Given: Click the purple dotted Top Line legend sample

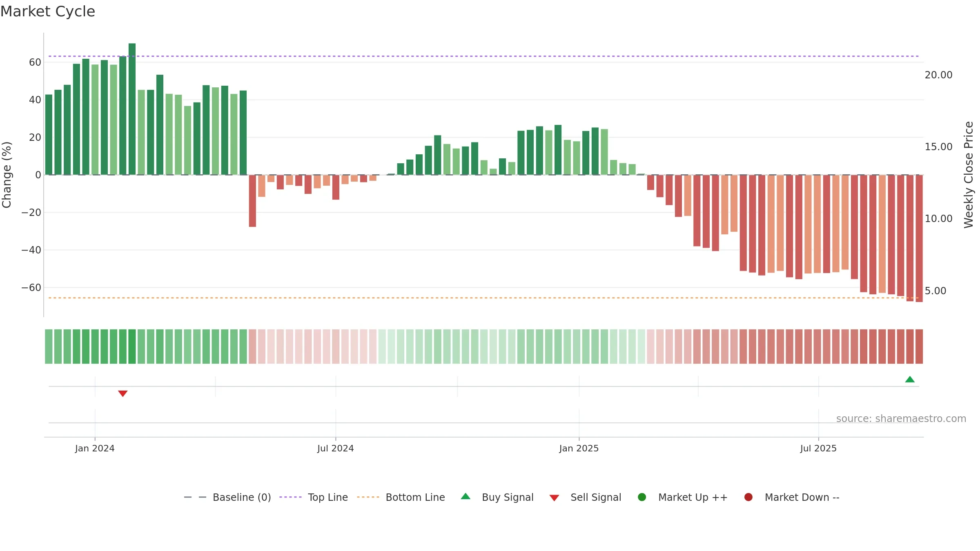Looking at the screenshot, I should (x=290, y=497).
